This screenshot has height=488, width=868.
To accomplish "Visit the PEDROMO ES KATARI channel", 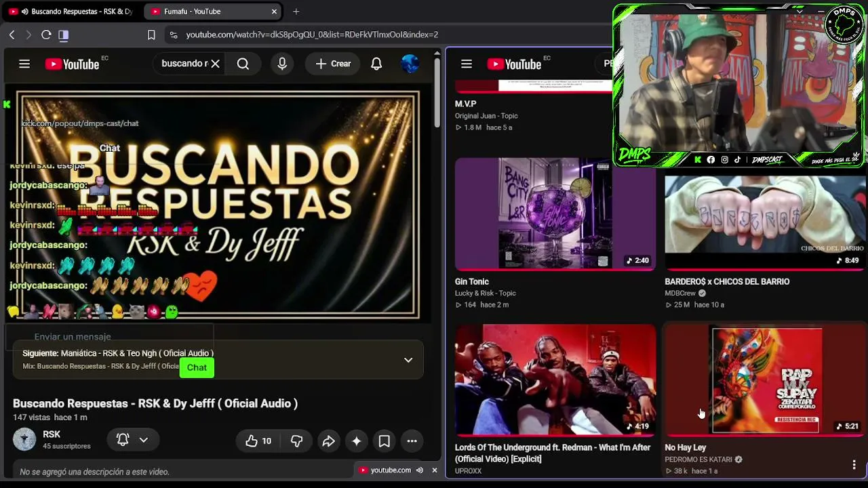I will pos(698,460).
